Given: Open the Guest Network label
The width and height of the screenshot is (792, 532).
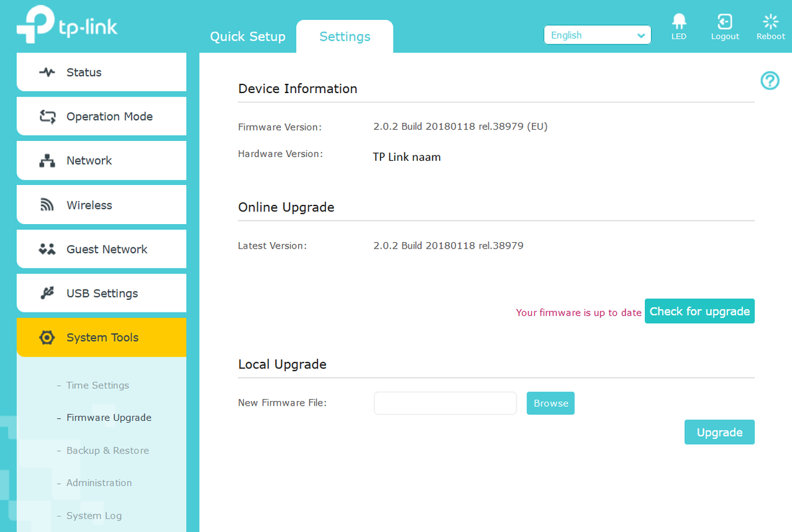Looking at the screenshot, I should 107,249.
